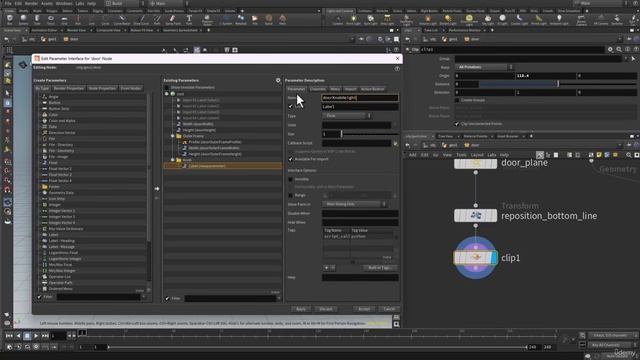Toggle the Invisible checkbox
640x360 pixels.
(291, 179)
